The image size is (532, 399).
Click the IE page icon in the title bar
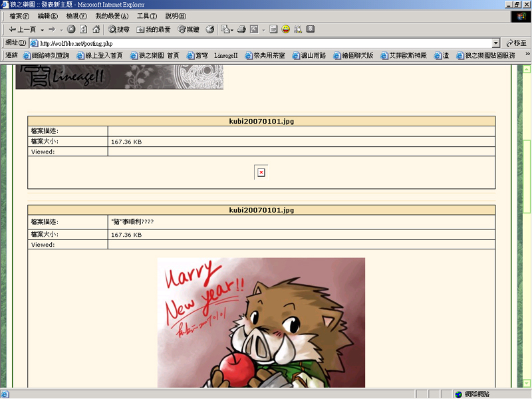[x=5, y=5]
